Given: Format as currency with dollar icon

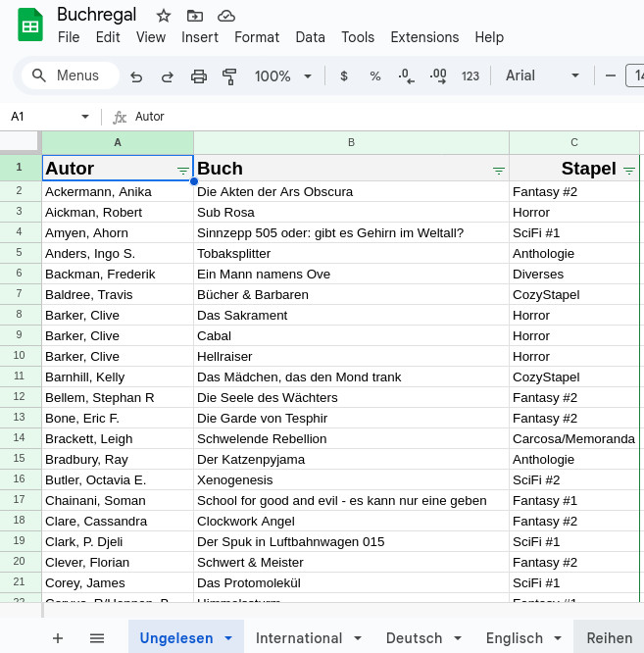Looking at the screenshot, I should tap(344, 76).
